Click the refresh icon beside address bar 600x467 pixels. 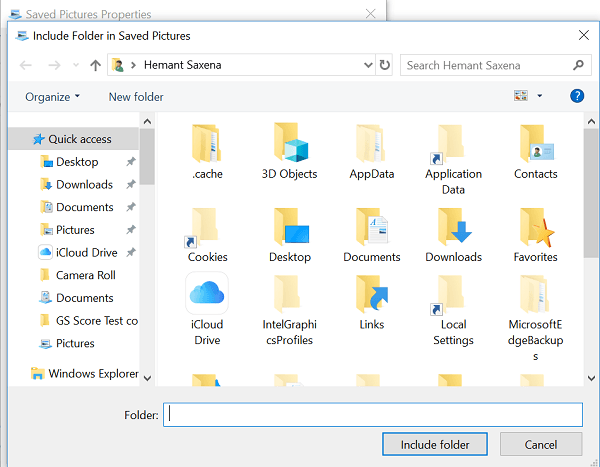(x=385, y=65)
